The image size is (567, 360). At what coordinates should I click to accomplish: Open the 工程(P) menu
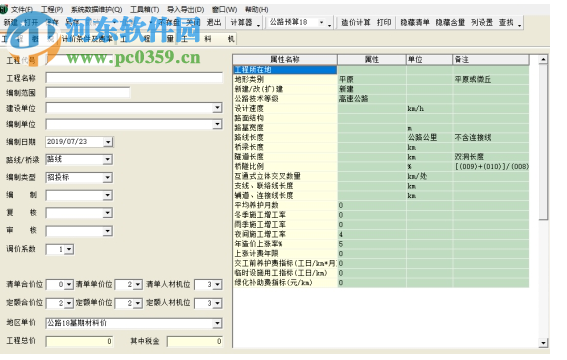pyautogui.click(x=52, y=9)
